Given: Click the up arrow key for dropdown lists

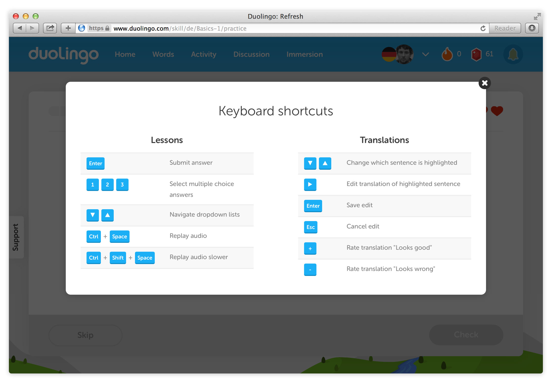Looking at the screenshot, I should point(108,215).
